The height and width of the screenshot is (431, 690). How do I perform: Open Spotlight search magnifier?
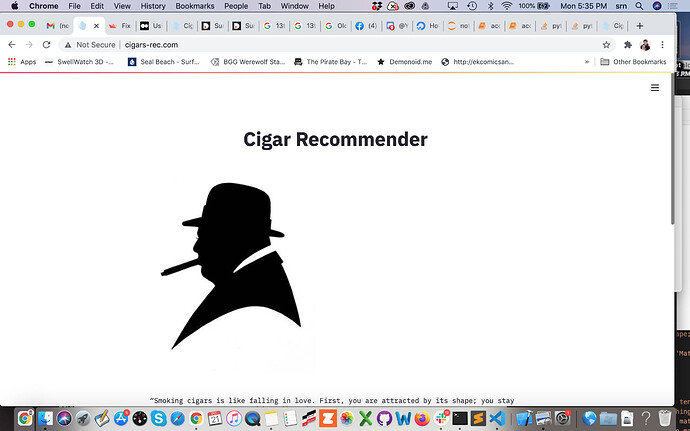639,6
